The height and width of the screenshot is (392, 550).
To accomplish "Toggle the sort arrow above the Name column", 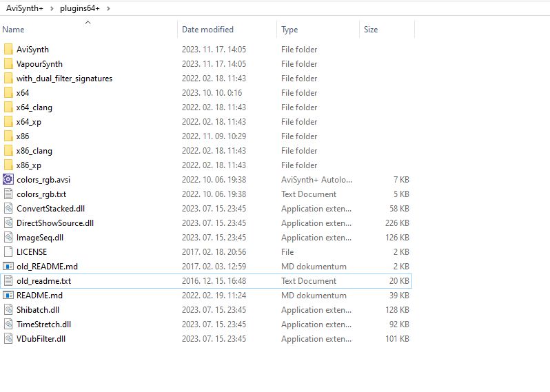I will click(x=88, y=23).
